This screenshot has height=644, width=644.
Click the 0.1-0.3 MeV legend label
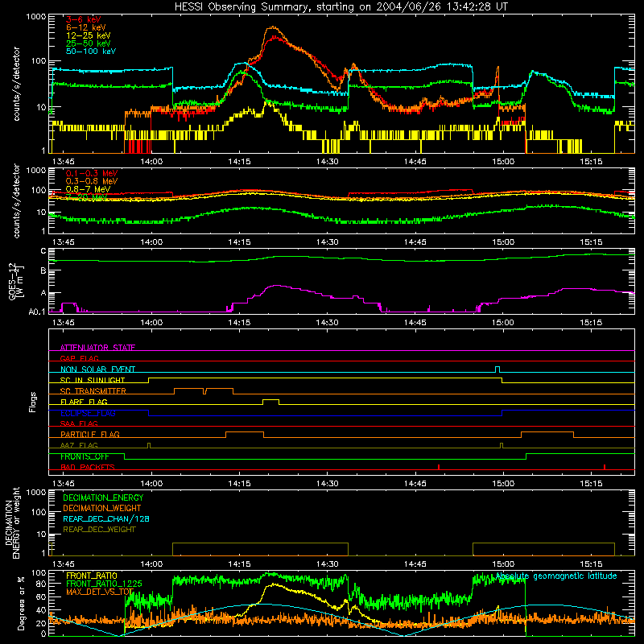92,174
